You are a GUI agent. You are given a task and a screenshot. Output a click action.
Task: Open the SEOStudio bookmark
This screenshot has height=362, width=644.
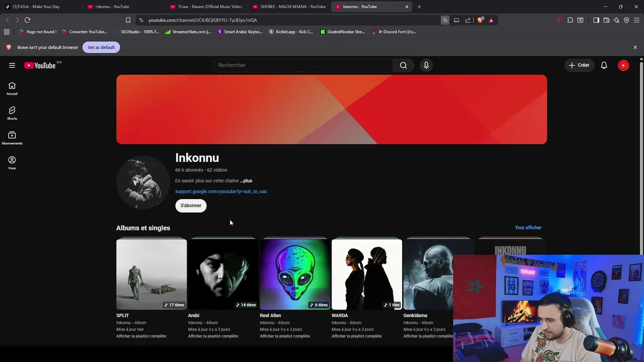136,32
